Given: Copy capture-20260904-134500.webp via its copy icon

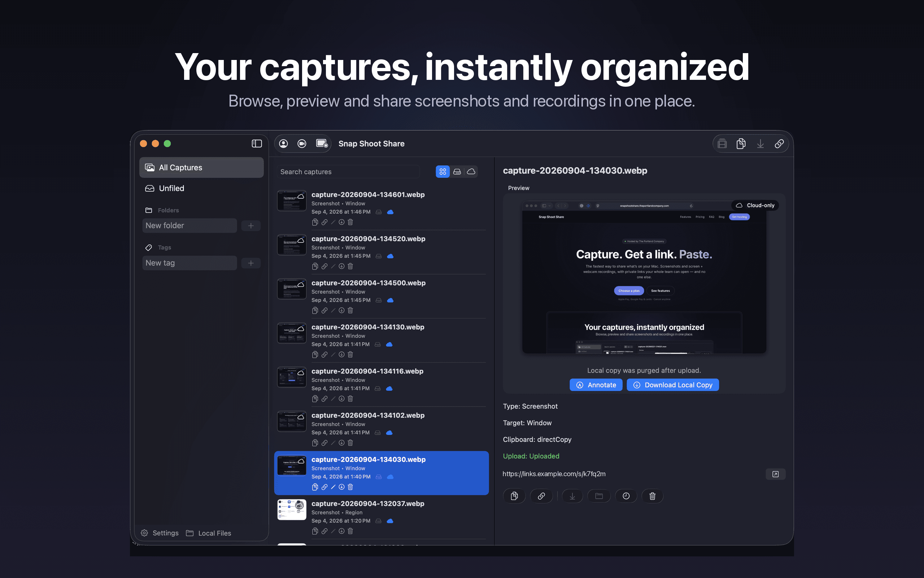Looking at the screenshot, I should coord(315,310).
